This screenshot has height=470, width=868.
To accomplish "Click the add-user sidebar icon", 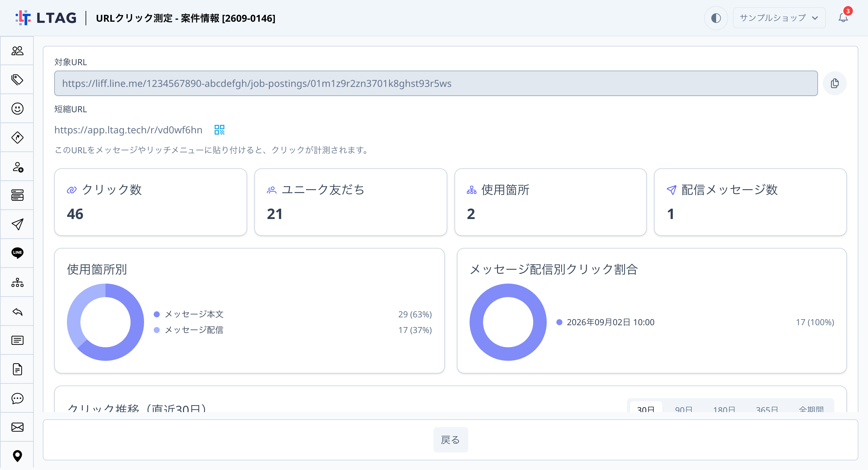I will tap(17, 167).
